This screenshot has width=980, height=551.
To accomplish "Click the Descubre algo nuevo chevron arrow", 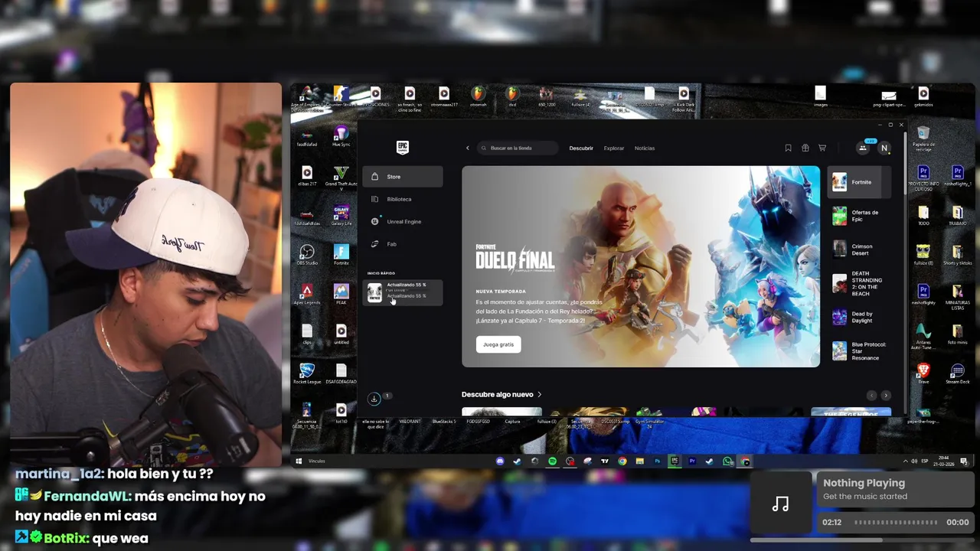I will click(x=539, y=395).
